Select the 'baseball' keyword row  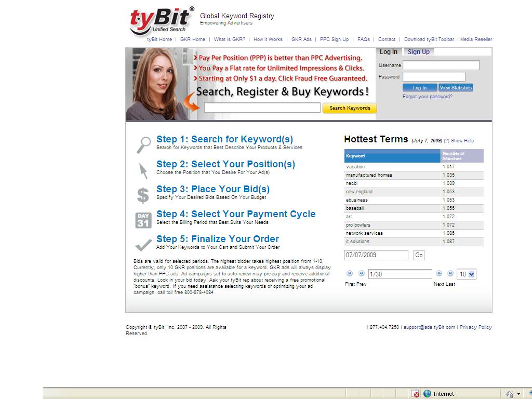tap(414, 208)
